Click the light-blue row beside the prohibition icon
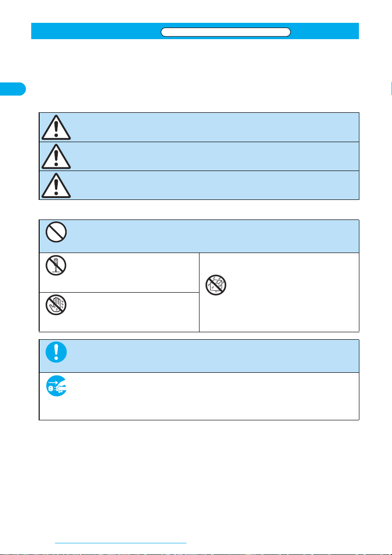Viewport: 392px width, 555px height. click(213, 236)
